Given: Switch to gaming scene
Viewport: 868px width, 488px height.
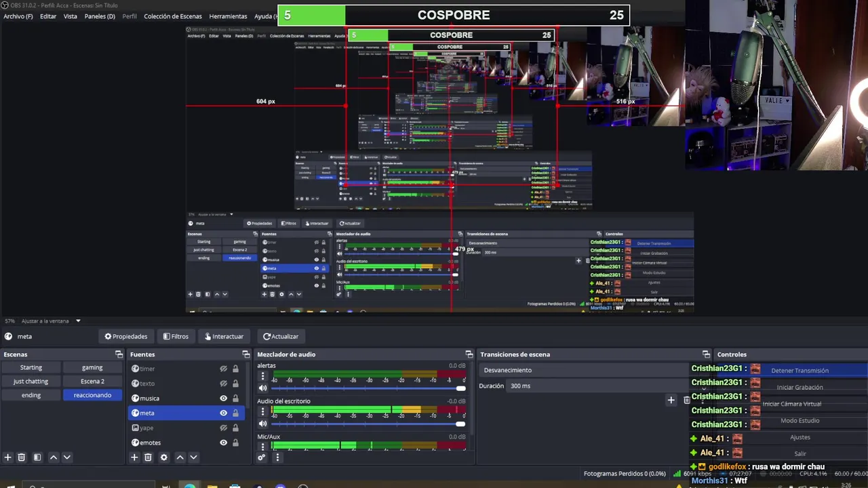Looking at the screenshot, I should pos(92,367).
